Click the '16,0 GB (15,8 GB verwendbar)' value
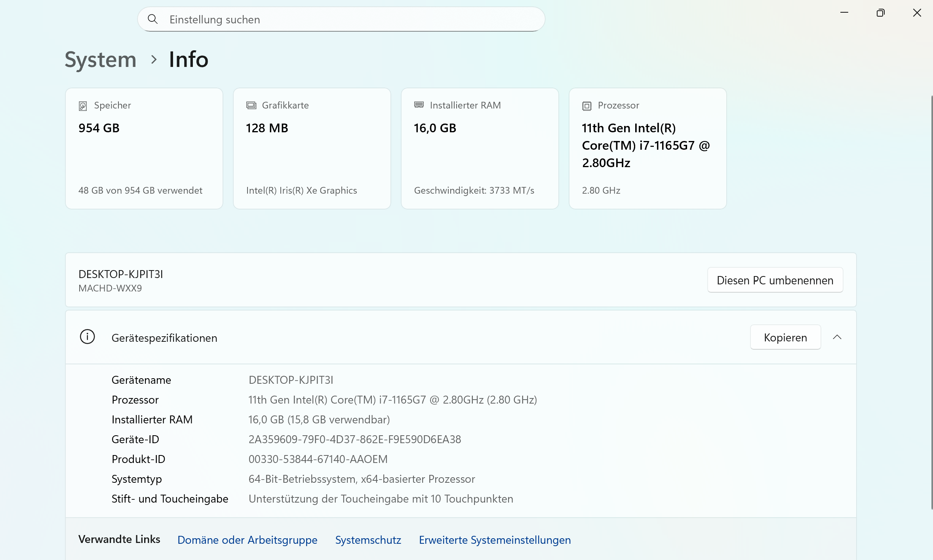Image resolution: width=933 pixels, height=560 pixels. (x=319, y=419)
